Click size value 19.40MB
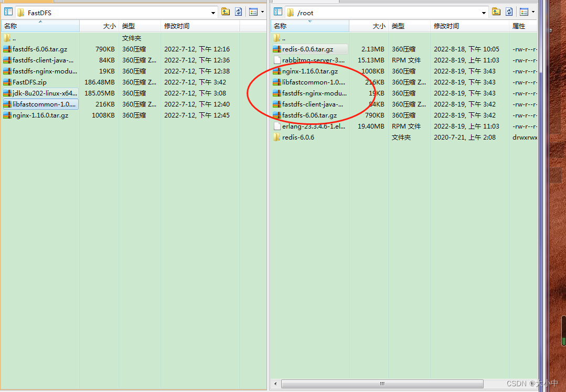The image size is (566, 392). 371,126
